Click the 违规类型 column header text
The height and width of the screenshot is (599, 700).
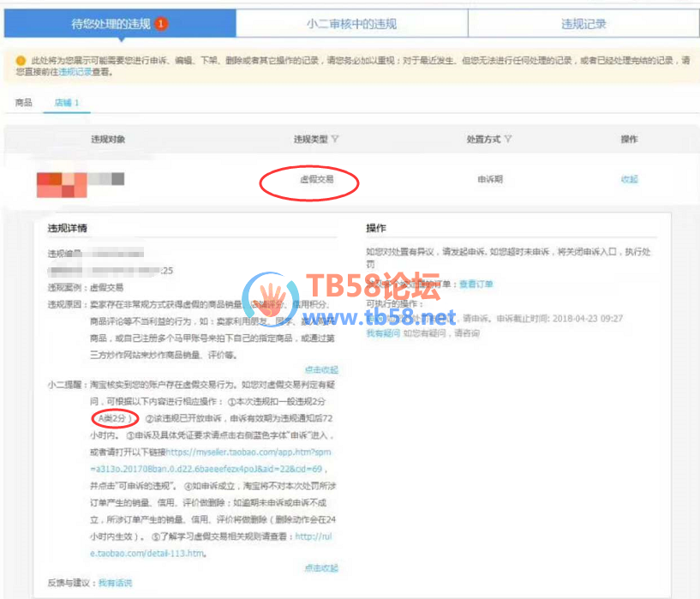311,140
